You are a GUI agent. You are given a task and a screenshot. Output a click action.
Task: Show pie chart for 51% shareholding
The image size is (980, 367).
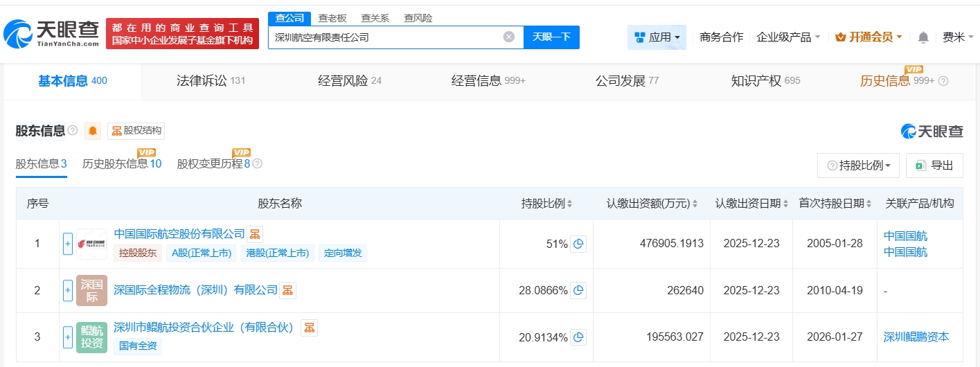point(578,244)
